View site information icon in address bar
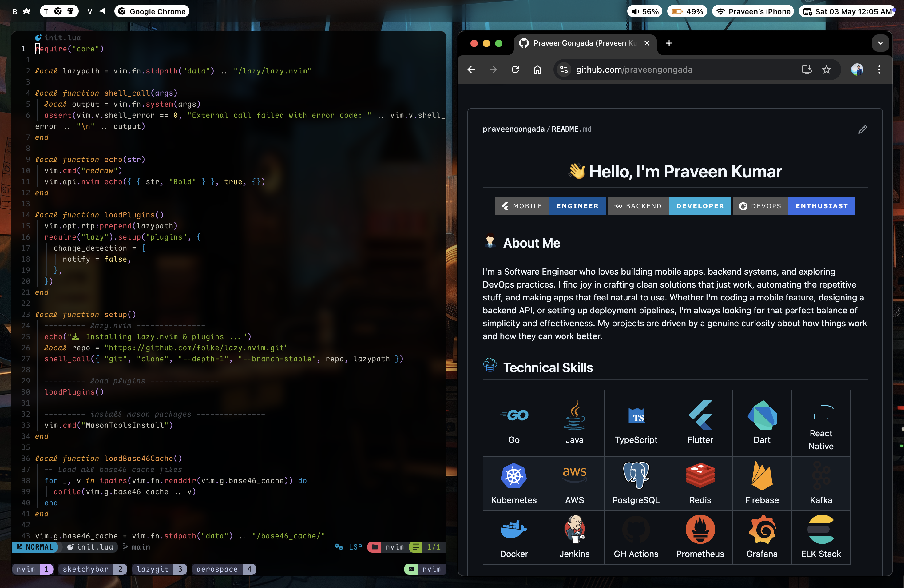Image resolution: width=904 pixels, height=588 pixels. click(x=564, y=70)
